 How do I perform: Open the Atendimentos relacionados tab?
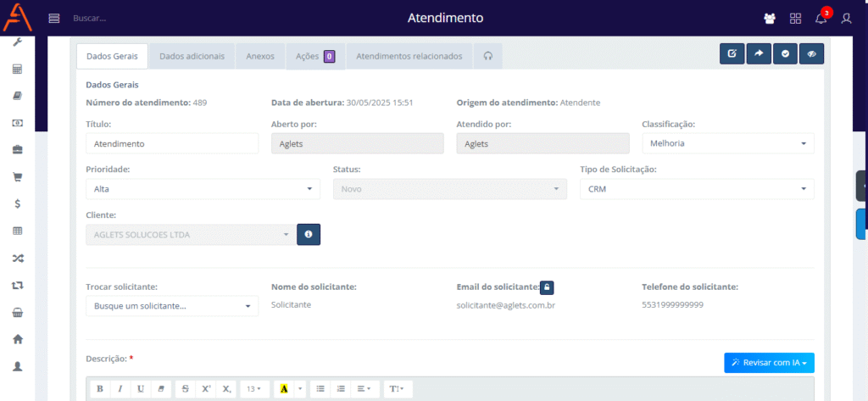409,57
